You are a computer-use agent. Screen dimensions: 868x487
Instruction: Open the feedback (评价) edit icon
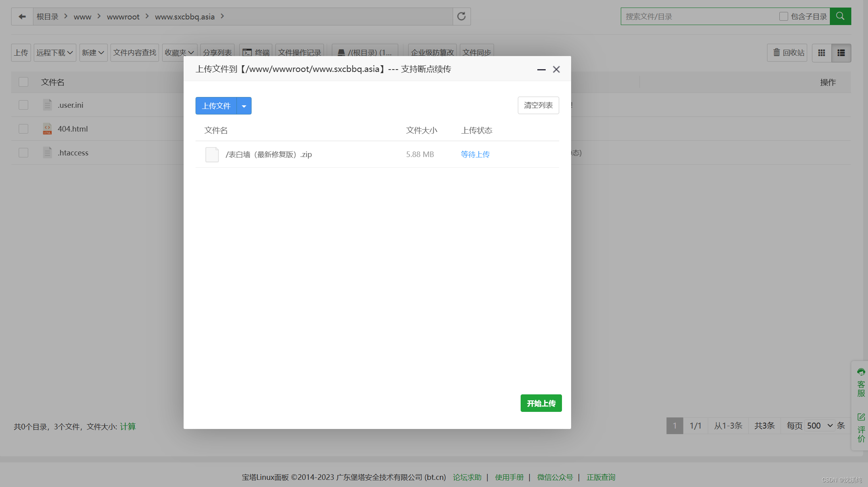(x=861, y=417)
